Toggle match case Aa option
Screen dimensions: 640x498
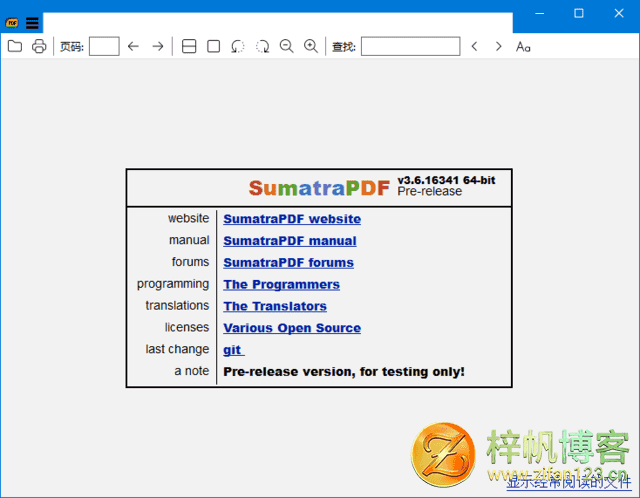click(523, 47)
